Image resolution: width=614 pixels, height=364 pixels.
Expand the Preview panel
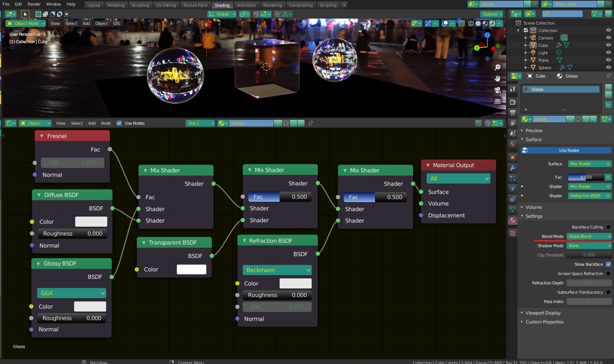coord(534,131)
